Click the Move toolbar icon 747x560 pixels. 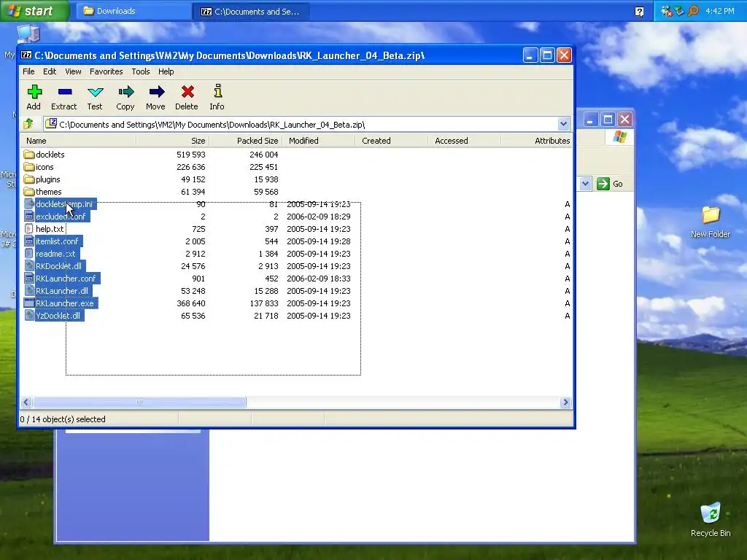click(156, 91)
